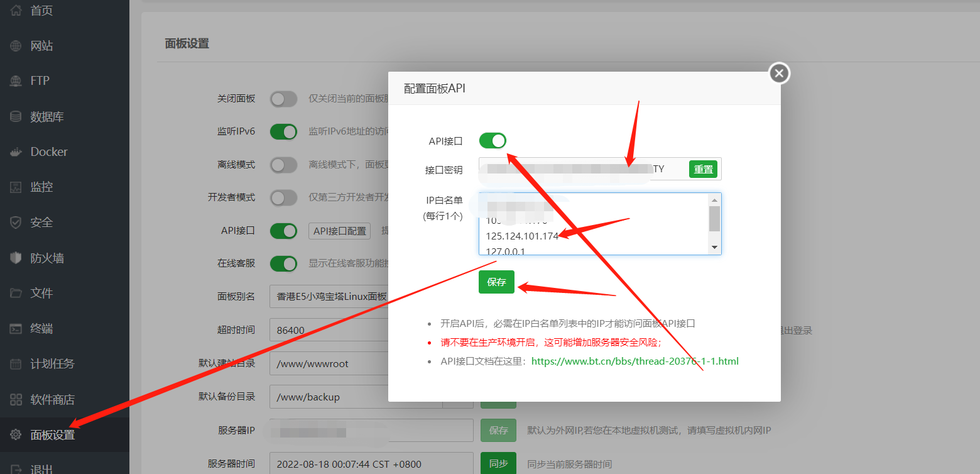Open the 数据库 (Database) panel
Image resolution: width=980 pixels, height=474 pixels.
(x=44, y=116)
